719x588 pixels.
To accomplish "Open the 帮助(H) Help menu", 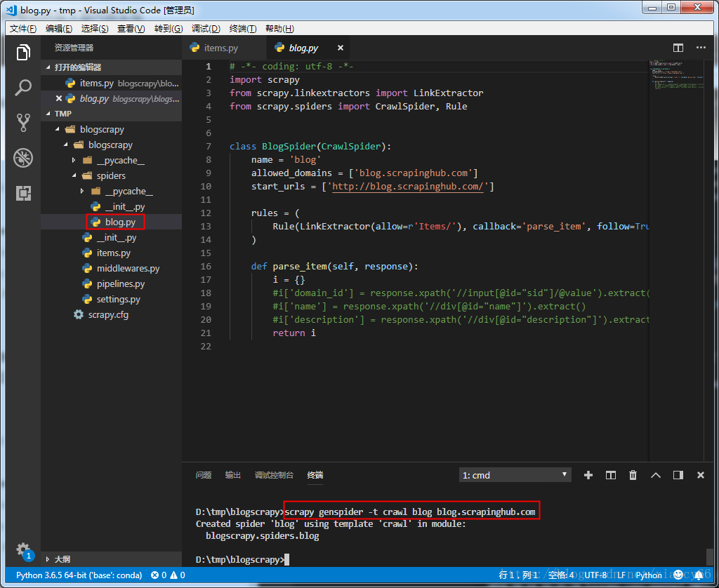I will tap(279, 28).
